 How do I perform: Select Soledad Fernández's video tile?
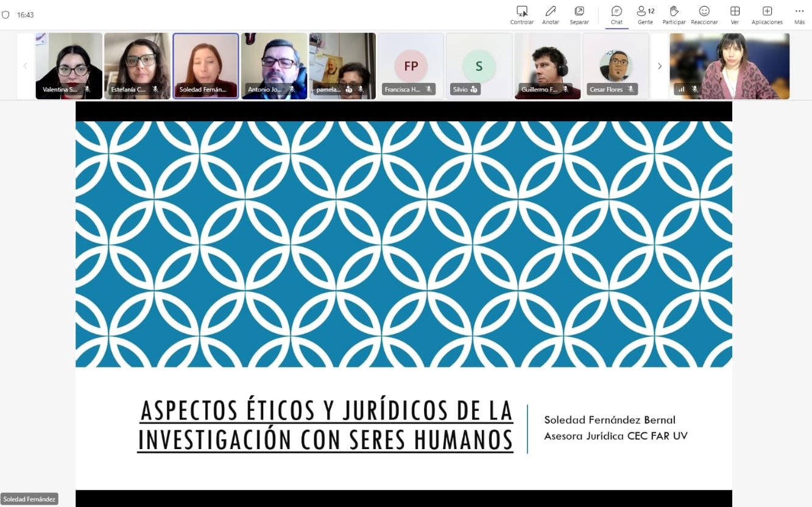(205, 66)
